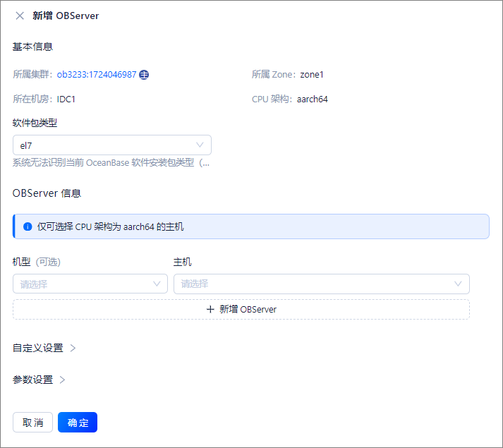
Task: Open the 机型 (可选) select box
Action: click(90, 284)
